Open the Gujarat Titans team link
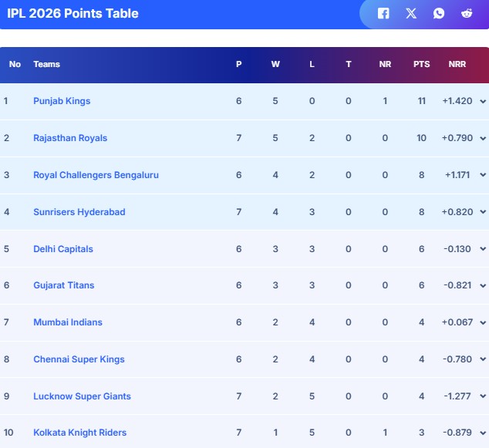 [63, 285]
